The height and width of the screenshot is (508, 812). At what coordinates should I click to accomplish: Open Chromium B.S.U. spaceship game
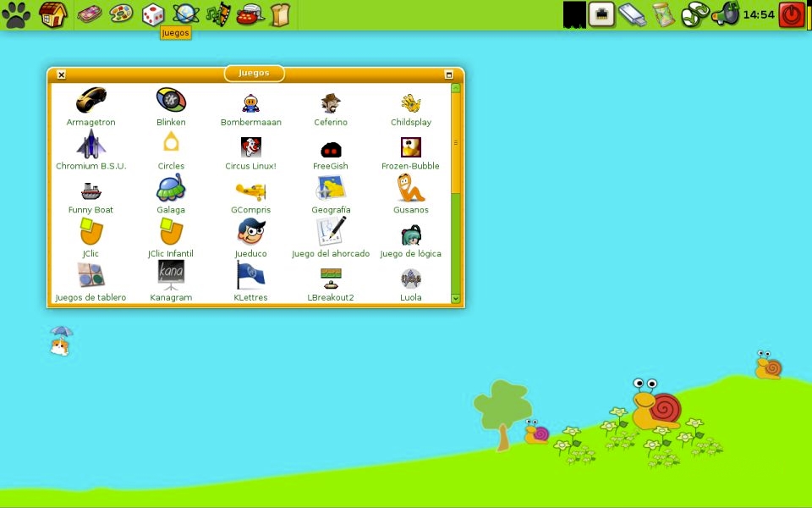click(x=91, y=144)
